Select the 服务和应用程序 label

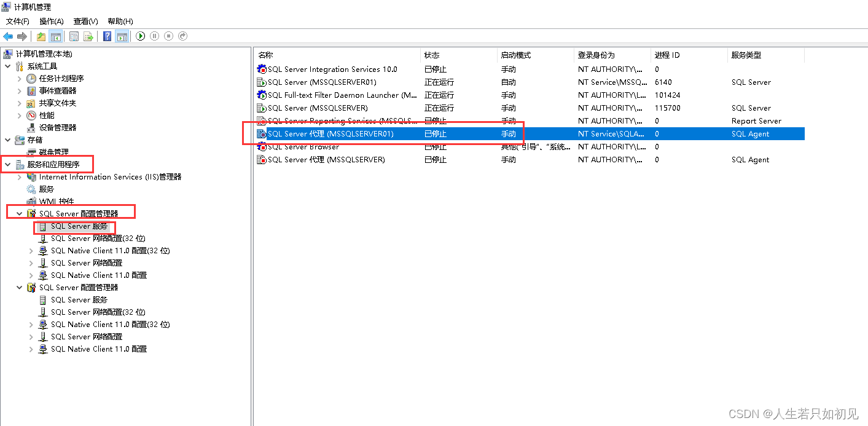[53, 165]
